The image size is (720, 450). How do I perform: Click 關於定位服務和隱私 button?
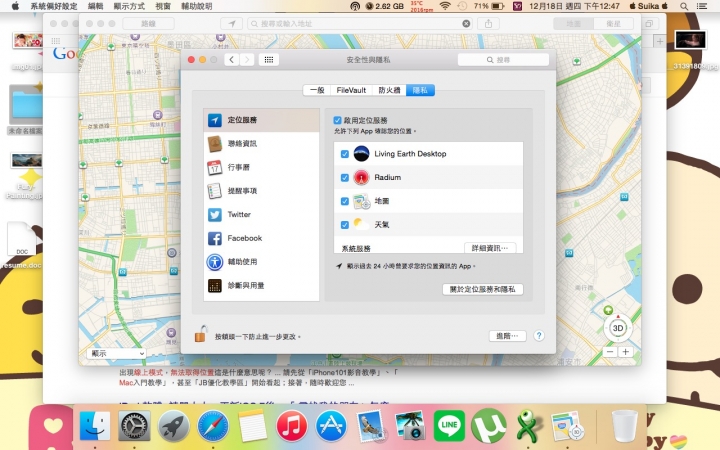pos(483,289)
